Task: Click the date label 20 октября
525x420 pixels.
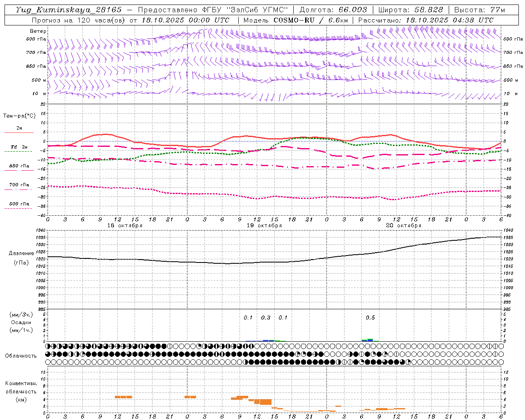Action: tap(404, 226)
